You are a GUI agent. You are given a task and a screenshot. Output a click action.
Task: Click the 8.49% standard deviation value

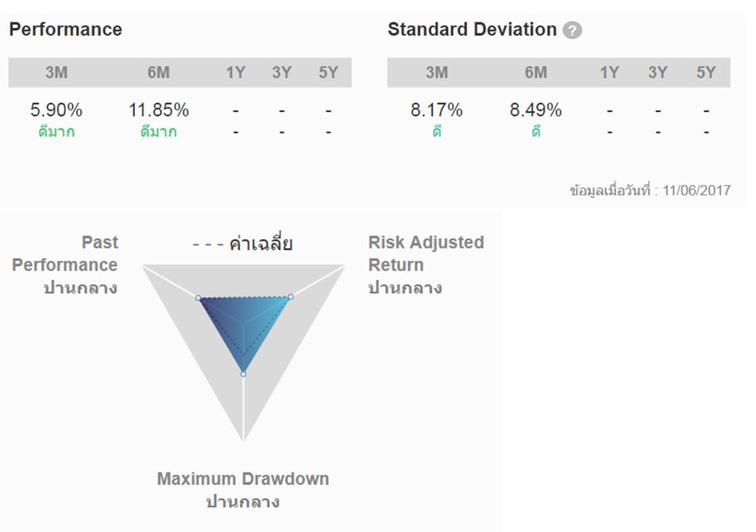point(536,110)
